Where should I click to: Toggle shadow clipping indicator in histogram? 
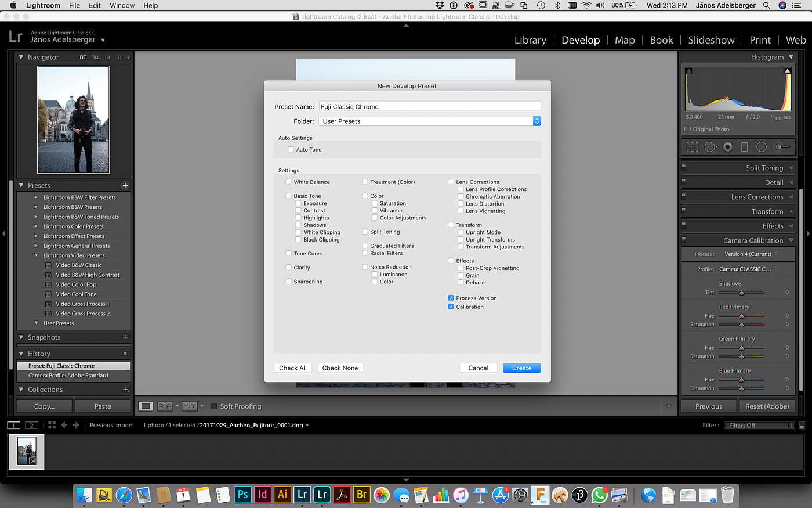pyautogui.click(x=689, y=71)
